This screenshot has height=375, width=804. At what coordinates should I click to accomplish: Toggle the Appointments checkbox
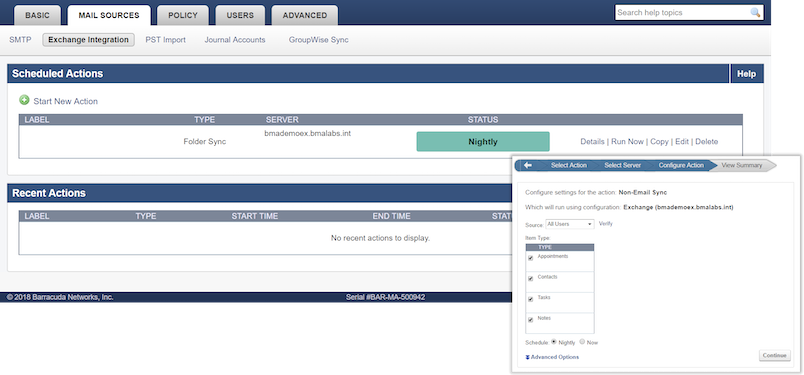click(531, 258)
